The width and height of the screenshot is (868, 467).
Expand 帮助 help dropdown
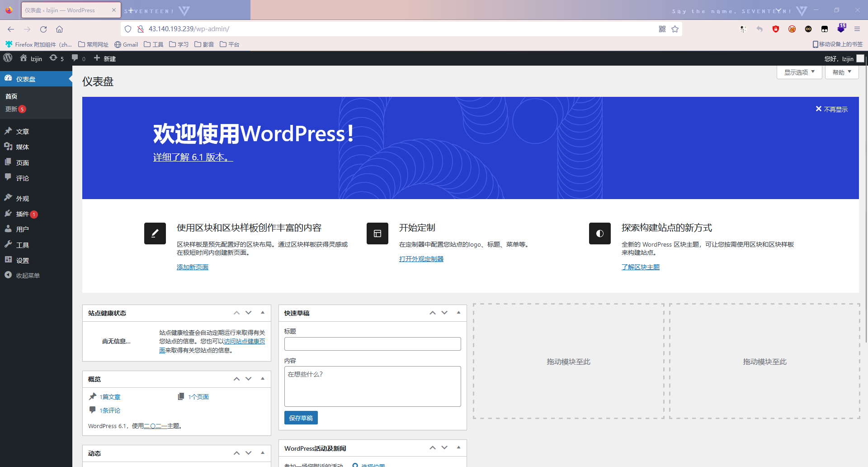tap(842, 72)
